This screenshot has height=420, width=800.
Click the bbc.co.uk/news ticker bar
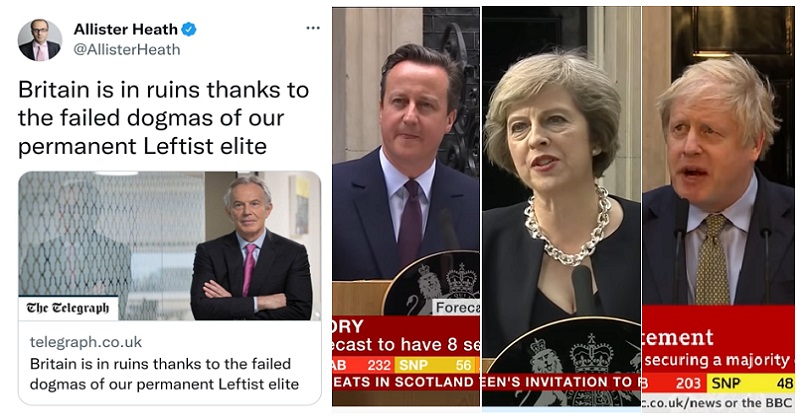(x=718, y=402)
